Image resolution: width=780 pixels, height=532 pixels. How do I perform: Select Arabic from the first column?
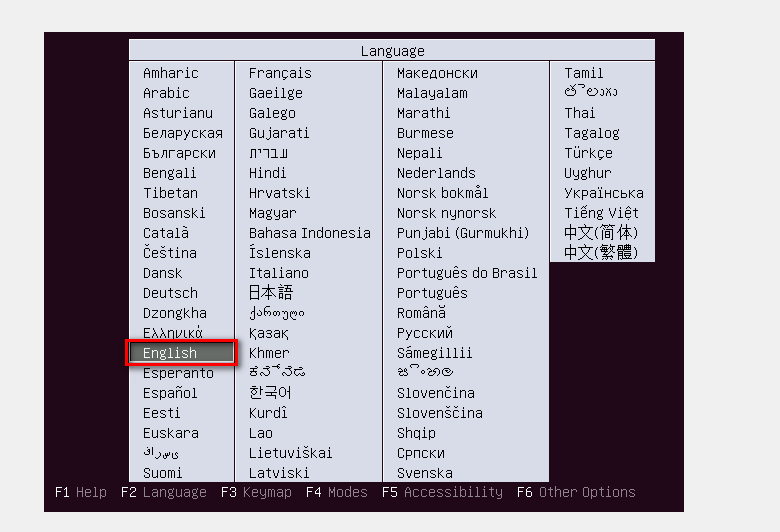coord(166,93)
